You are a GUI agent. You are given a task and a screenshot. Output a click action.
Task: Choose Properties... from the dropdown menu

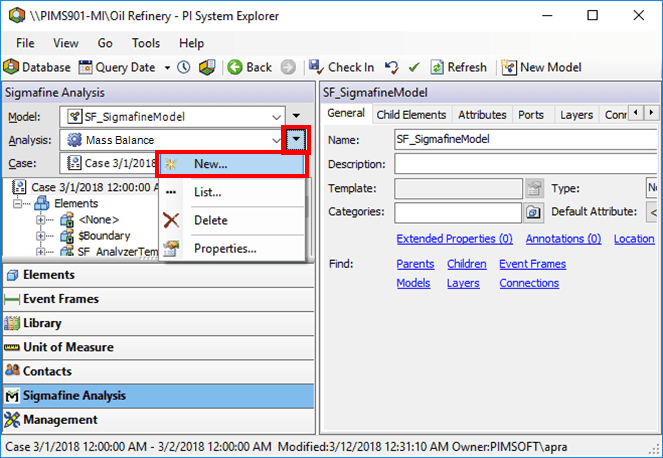(x=232, y=249)
